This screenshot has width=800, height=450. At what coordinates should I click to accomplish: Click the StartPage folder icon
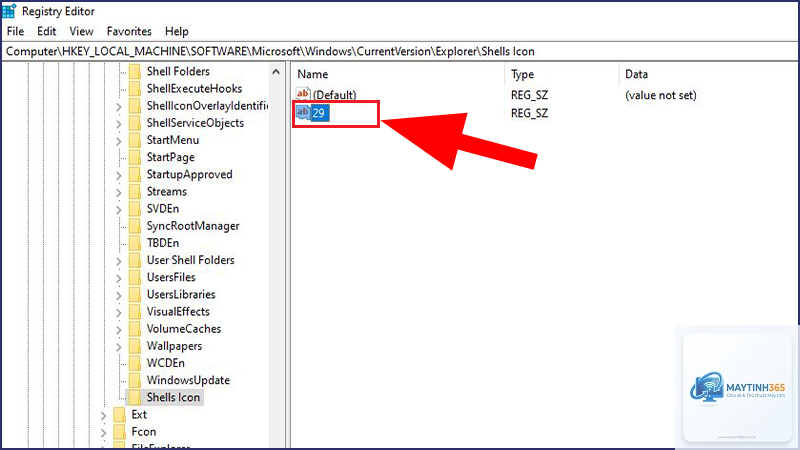coord(135,157)
